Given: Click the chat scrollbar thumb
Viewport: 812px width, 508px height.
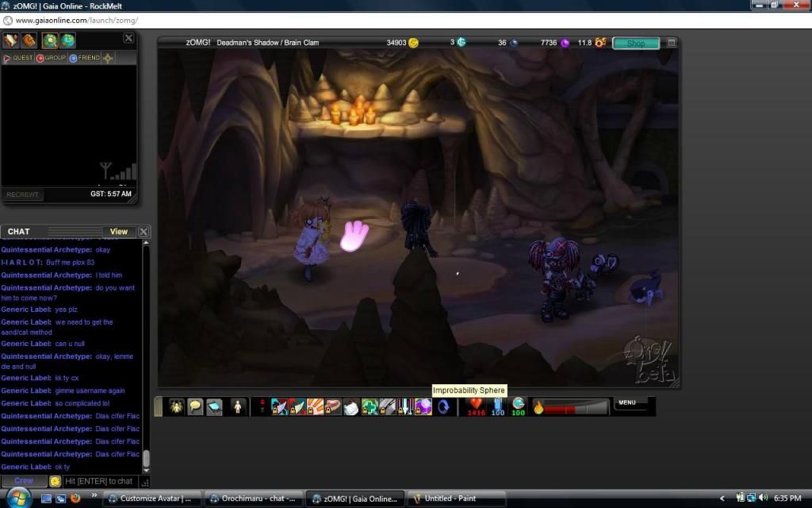Looking at the screenshot, I should click(x=146, y=458).
